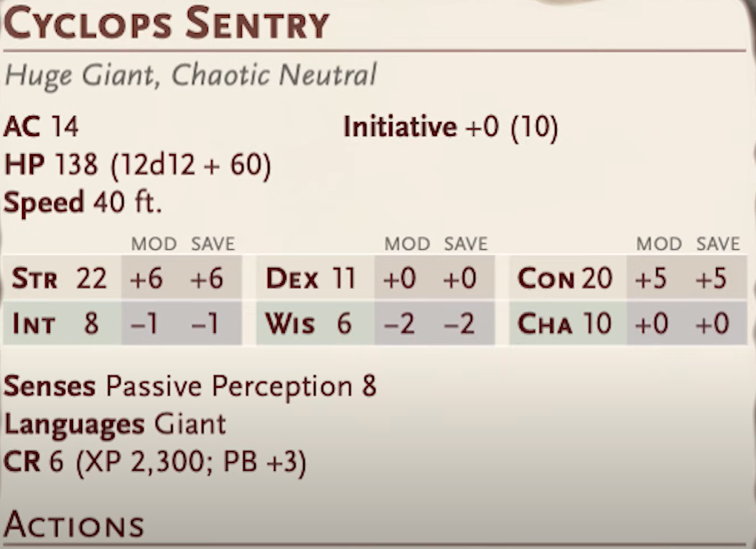The height and width of the screenshot is (549, 756).
Task: Click the DEX modifier +0 cell
Action: pos(399,278)
